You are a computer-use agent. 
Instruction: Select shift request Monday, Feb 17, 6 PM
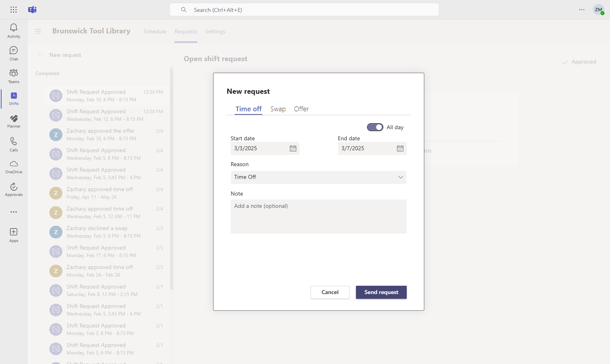(x=107, y=252)
